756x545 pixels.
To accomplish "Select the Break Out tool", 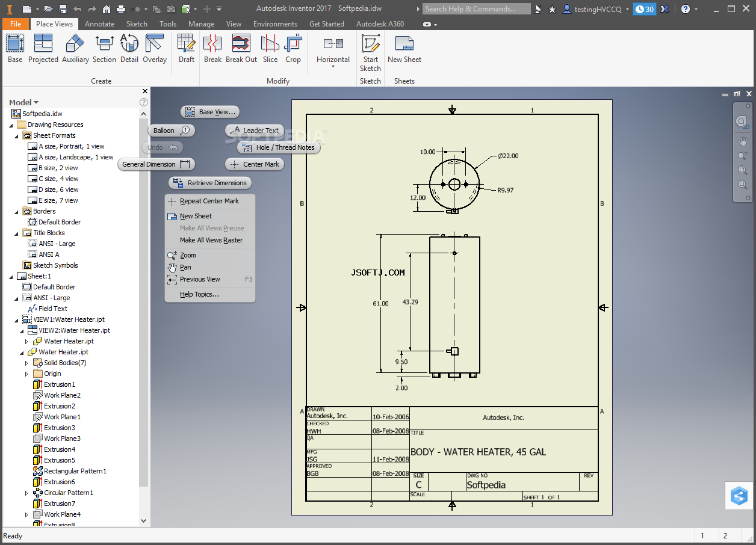I will [x=241, y=49].
